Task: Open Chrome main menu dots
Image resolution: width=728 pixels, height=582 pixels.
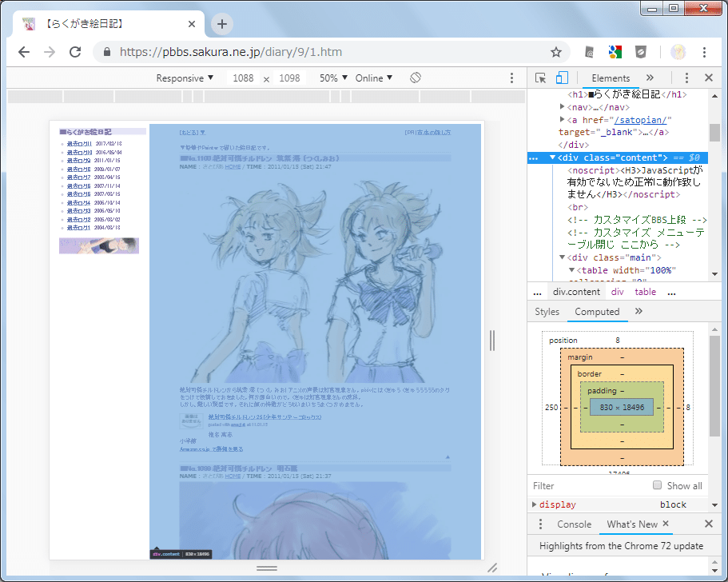Action: click(x=704, y=52)
